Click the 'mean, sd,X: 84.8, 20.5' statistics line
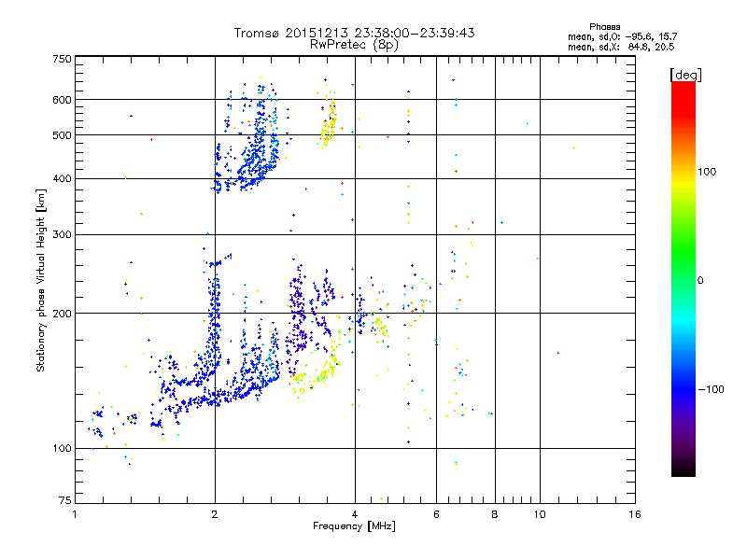This screenshot has width=747, height=560. point(621,47)
